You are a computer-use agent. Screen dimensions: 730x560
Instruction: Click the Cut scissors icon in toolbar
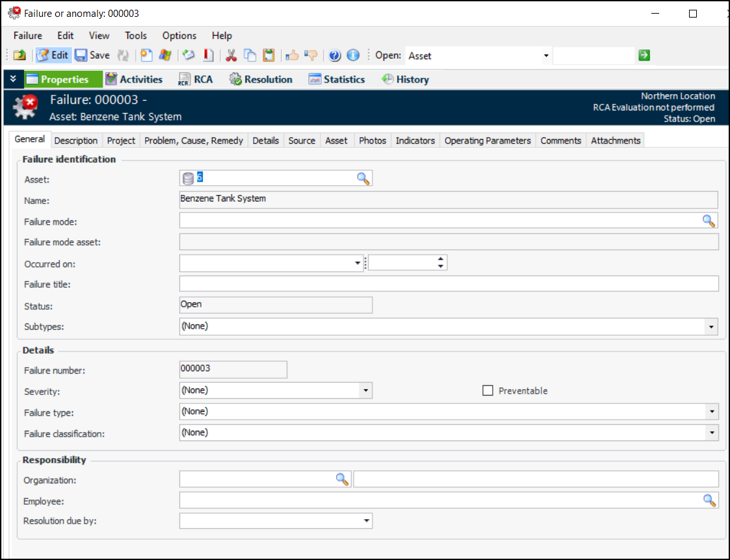[231, 55]
